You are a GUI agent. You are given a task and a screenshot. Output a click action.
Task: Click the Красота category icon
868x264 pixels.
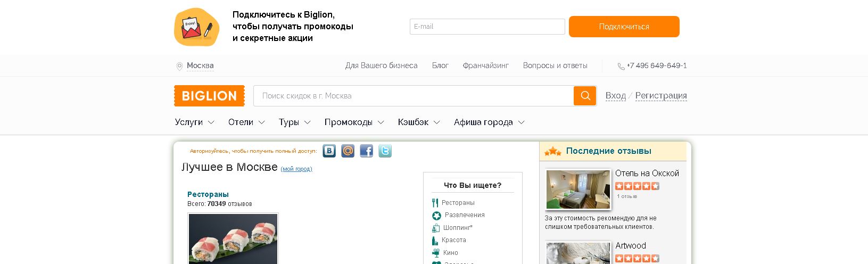click(x=435, y=241)
